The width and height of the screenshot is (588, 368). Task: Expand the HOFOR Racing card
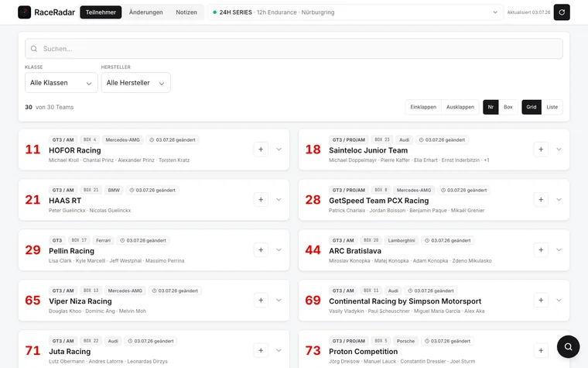[x=279, y=149]
